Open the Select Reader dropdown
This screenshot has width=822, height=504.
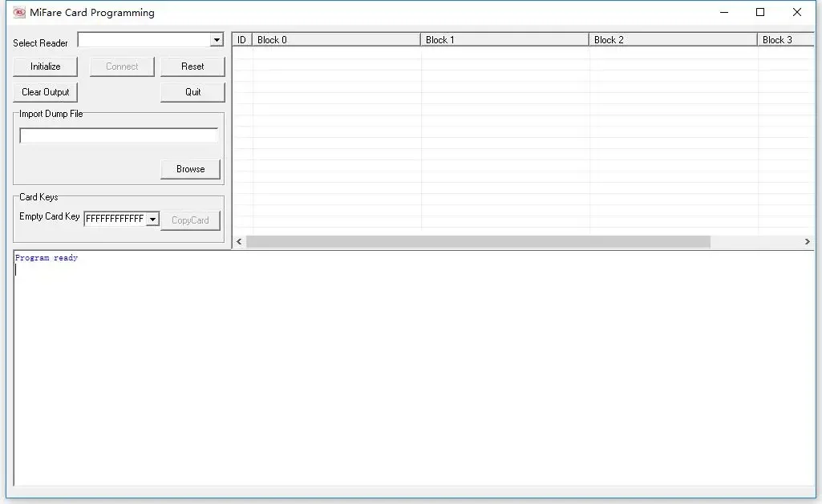pos(217,40)
